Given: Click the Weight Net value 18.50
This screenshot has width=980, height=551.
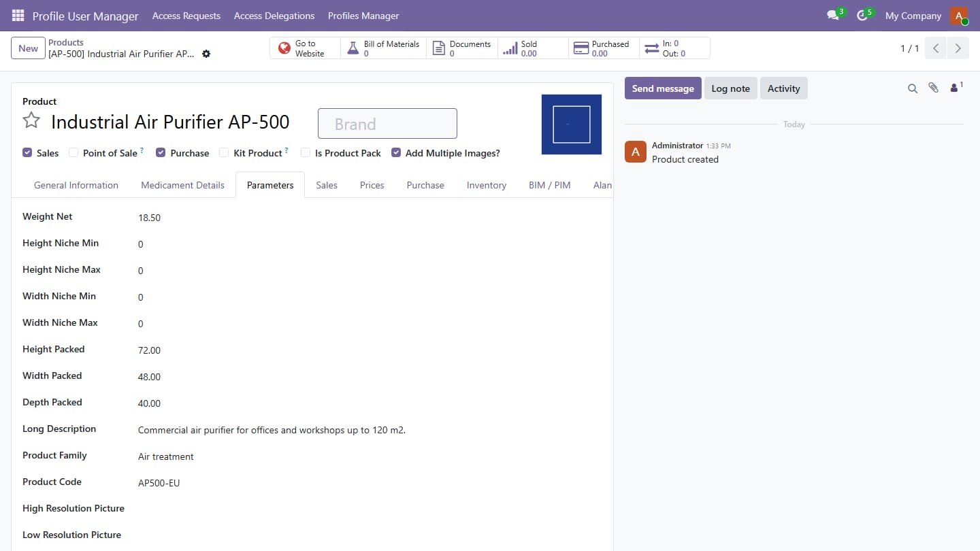Looking at the screenshot, I should coord(149,218).
